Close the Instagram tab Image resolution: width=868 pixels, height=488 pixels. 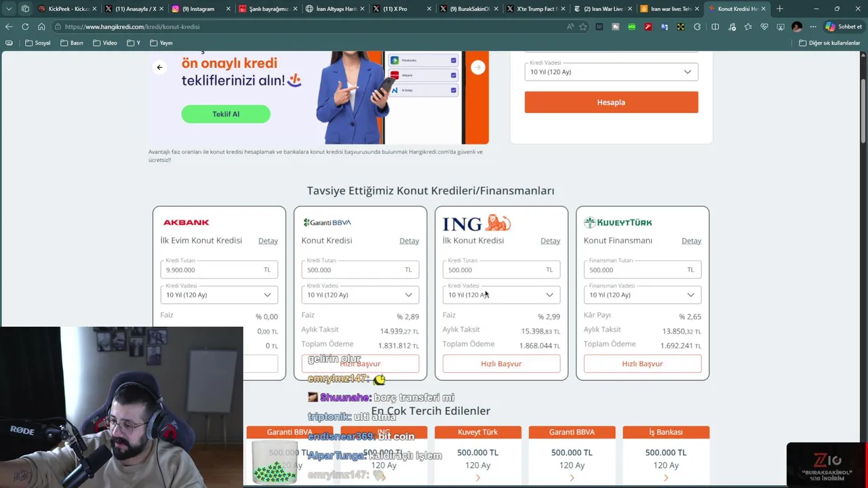[227, 9]
